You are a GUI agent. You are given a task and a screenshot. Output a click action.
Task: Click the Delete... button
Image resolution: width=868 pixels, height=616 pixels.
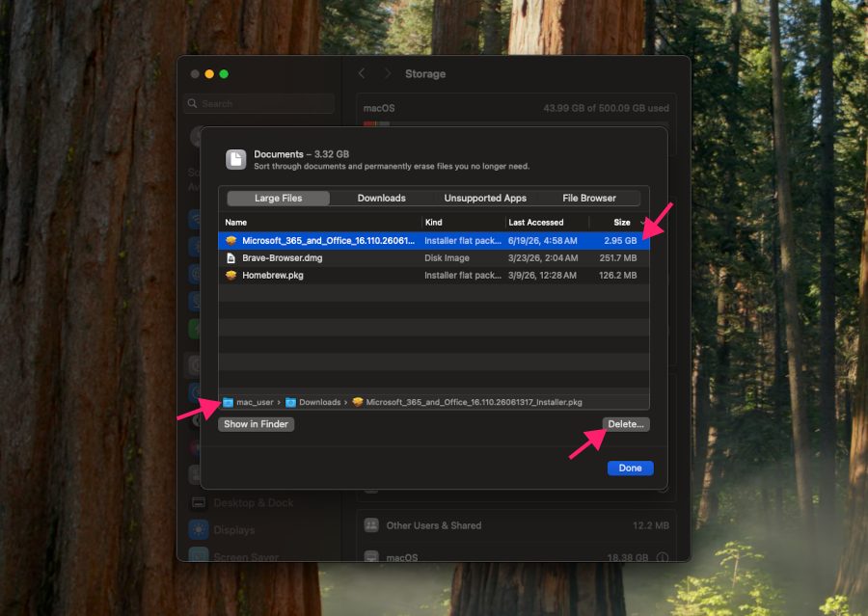tap(626, 424)
